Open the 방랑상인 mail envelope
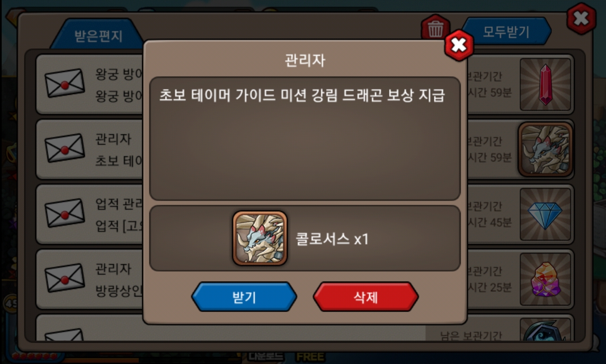The width and height of the screenshot is (606, 364). [65, 278]
